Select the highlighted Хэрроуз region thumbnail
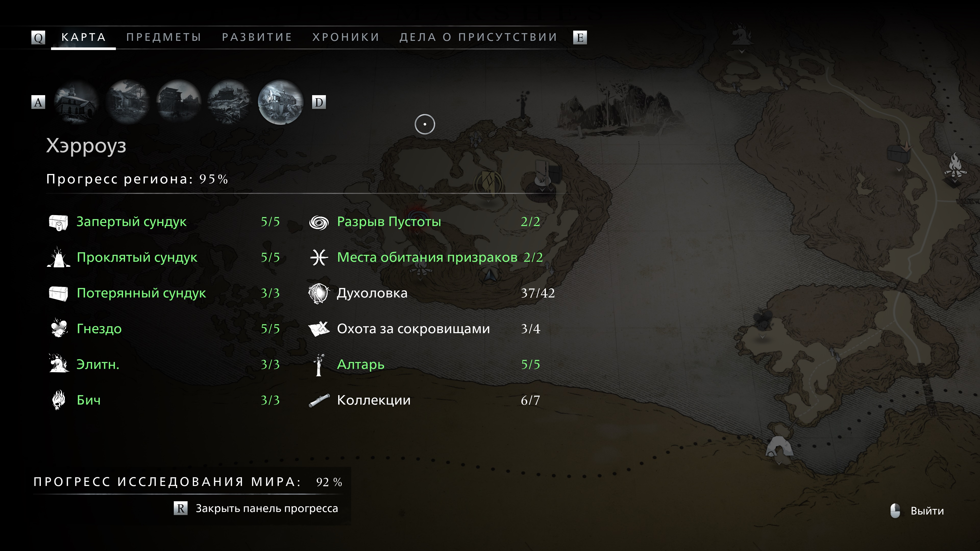This screenshot has width=980, height=551. (x=280, y=102)
